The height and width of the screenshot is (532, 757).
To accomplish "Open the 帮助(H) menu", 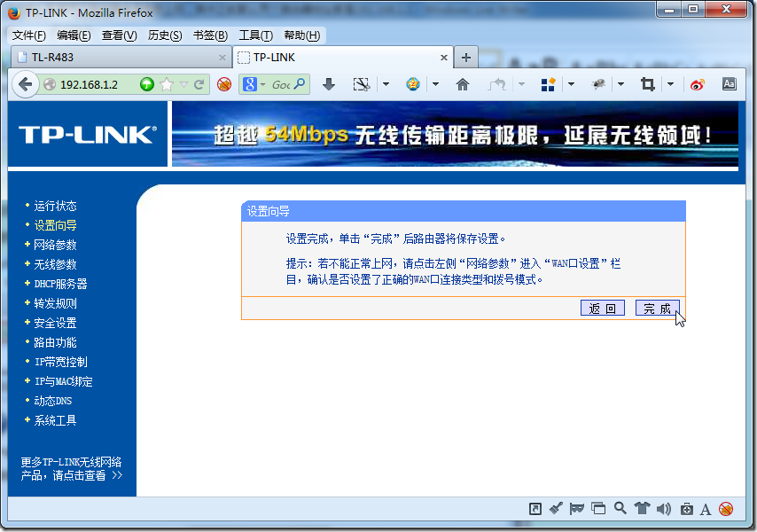I will (x=301, y=35).
